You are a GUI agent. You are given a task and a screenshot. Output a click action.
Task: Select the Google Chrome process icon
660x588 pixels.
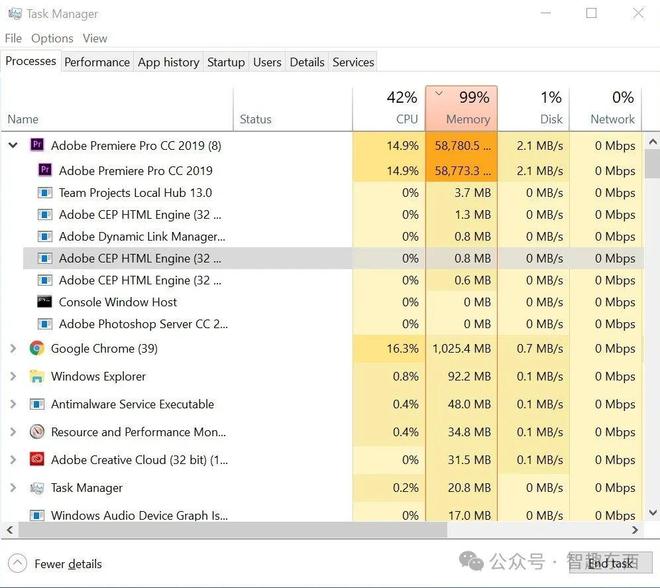point(37,349)
